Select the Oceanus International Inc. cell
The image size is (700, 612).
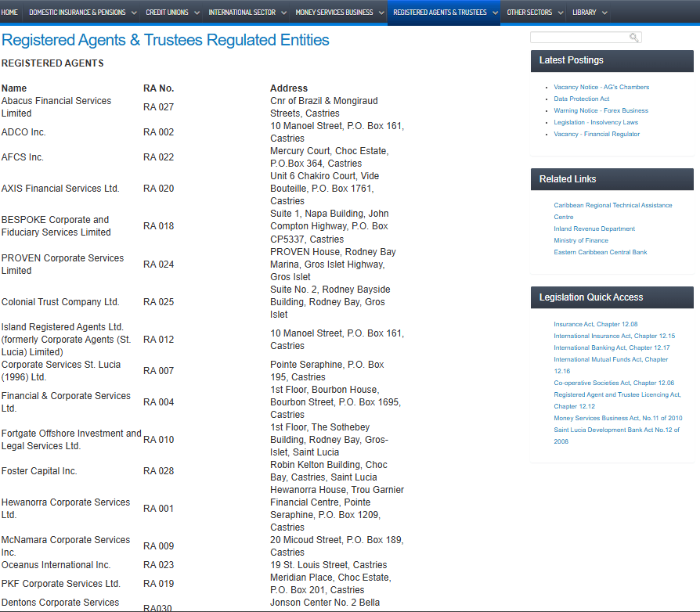[56, 565]
